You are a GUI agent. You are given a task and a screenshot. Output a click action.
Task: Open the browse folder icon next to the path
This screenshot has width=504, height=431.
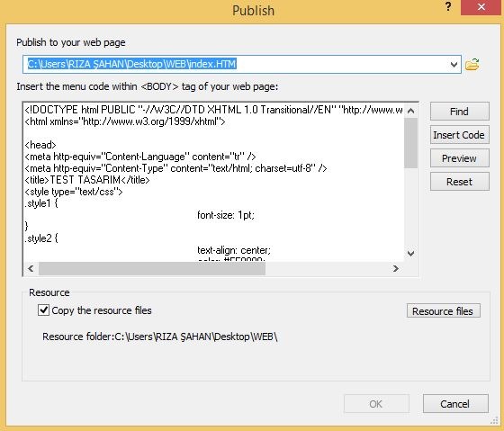click(x=472, y=64)
